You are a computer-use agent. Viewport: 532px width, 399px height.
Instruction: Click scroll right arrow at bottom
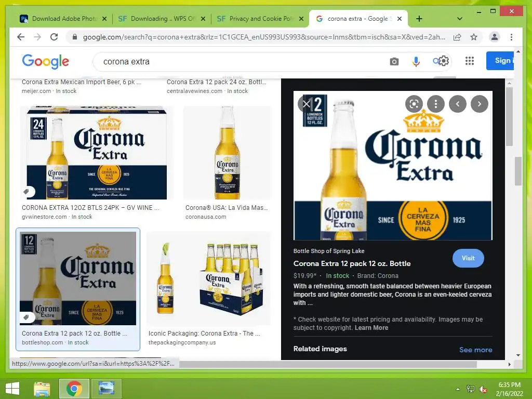509,364
